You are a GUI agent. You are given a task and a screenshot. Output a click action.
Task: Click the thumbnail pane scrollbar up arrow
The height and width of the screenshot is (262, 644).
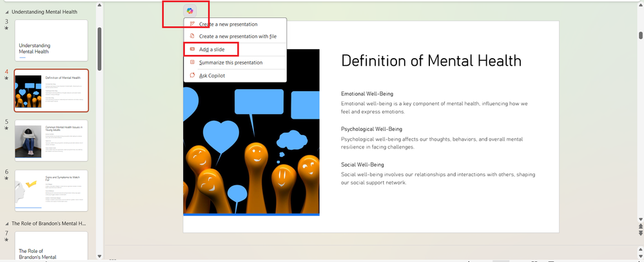click(99, 5)
